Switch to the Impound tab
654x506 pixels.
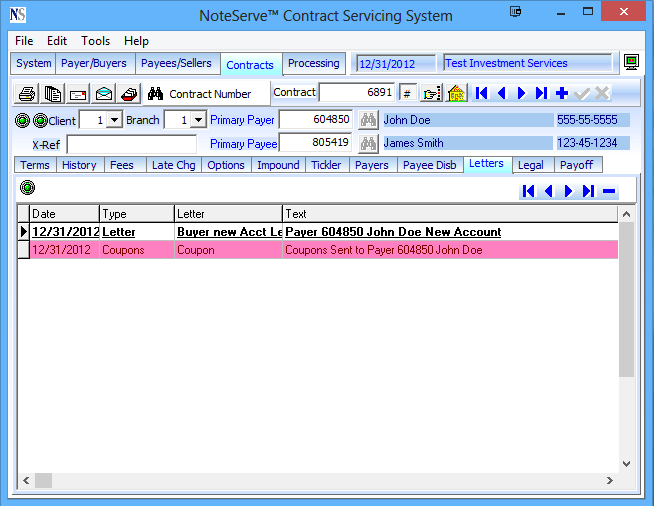[278, 165]
